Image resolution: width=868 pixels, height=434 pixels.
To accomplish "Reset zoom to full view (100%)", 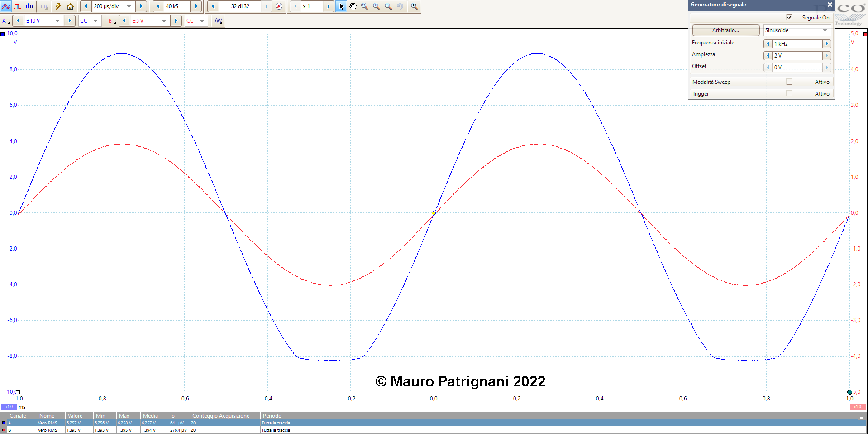I will click(x=414, y=6).
